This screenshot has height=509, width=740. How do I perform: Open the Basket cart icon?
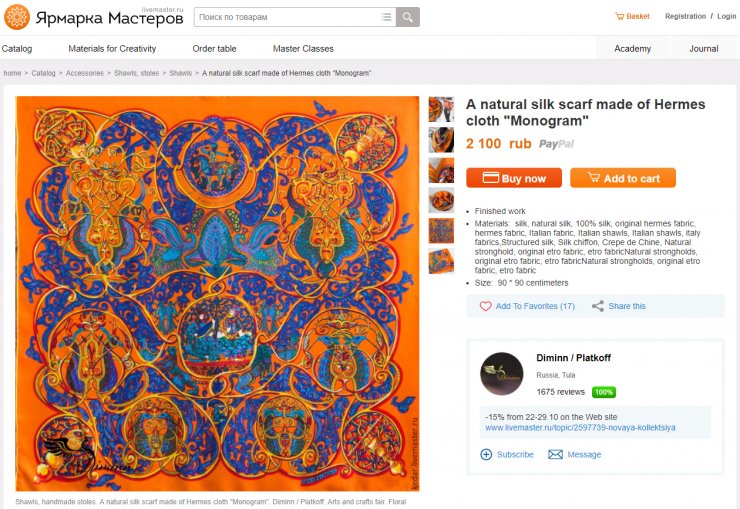click(620, 17)
